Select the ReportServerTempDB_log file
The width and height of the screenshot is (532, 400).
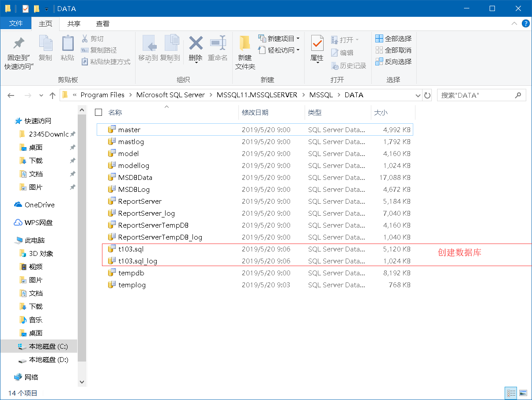255,237
